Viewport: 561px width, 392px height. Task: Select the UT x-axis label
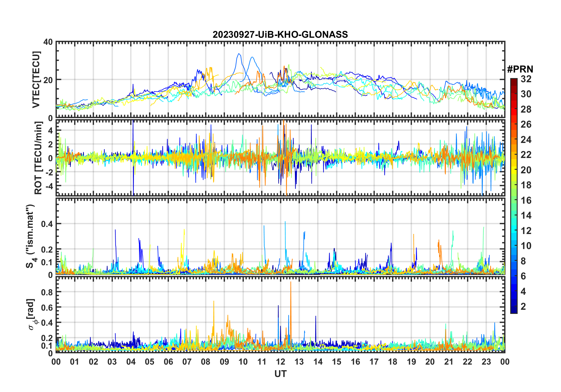click(280, 374)
